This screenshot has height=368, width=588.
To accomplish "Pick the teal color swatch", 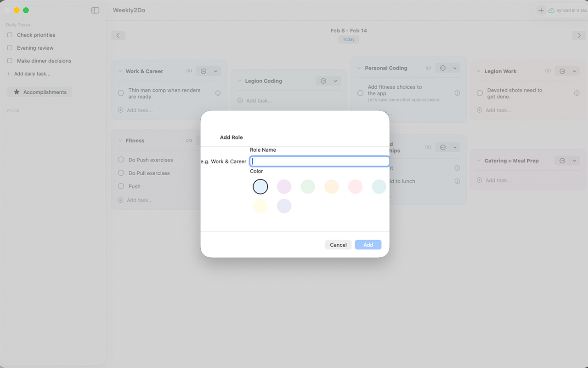I will click(x=379, y=186).
